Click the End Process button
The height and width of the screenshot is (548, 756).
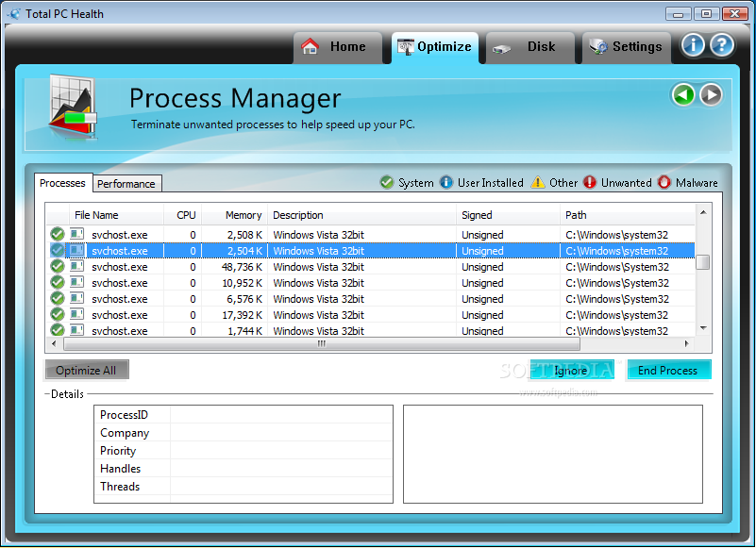(668, 370)
